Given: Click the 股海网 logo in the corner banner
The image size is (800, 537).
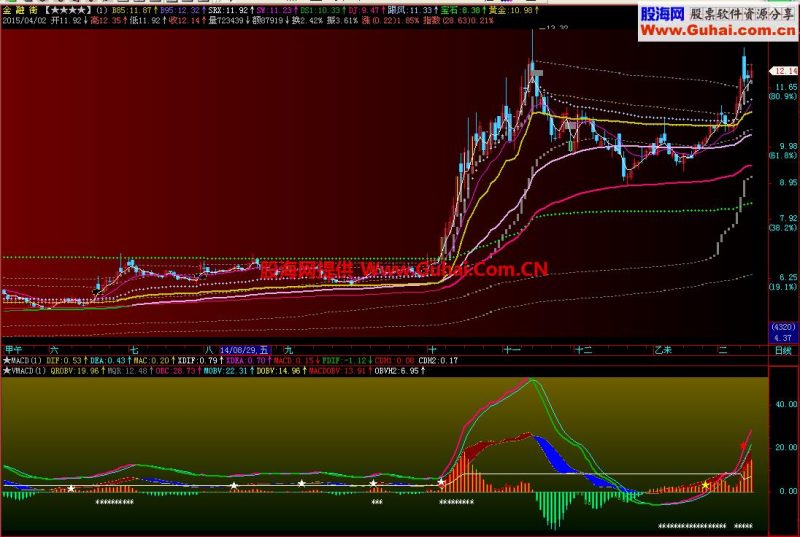Looking at the screenshot, I should (x=662, y=14).
